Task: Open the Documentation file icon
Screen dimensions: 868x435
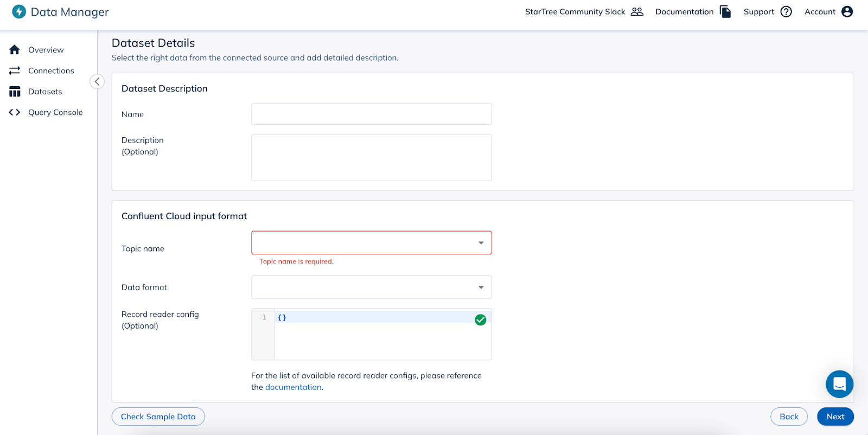Action: pos(725,11)
